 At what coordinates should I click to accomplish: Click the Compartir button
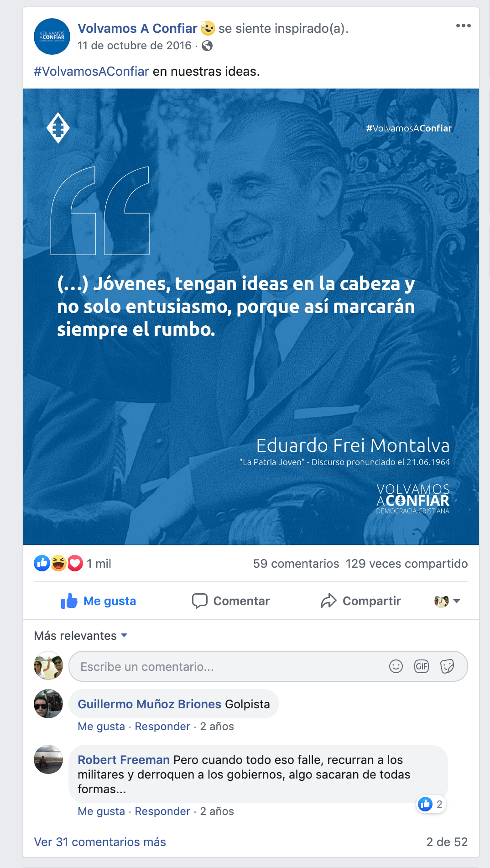tap(360, 601)
